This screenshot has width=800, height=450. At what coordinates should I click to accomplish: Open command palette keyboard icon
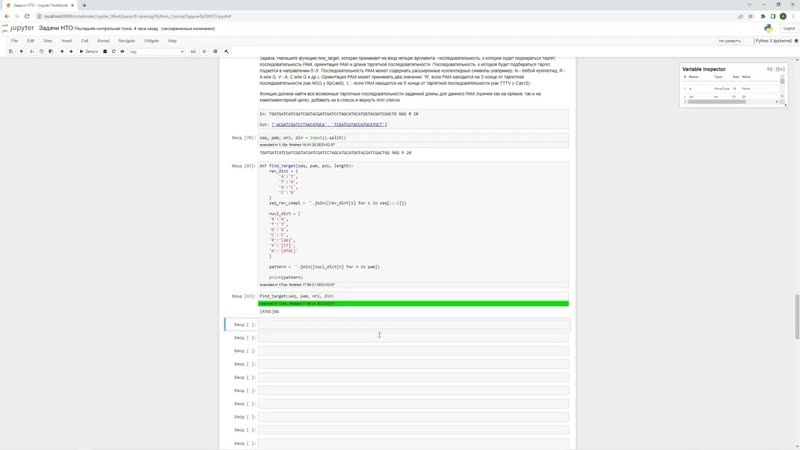[x=193, y=52]
